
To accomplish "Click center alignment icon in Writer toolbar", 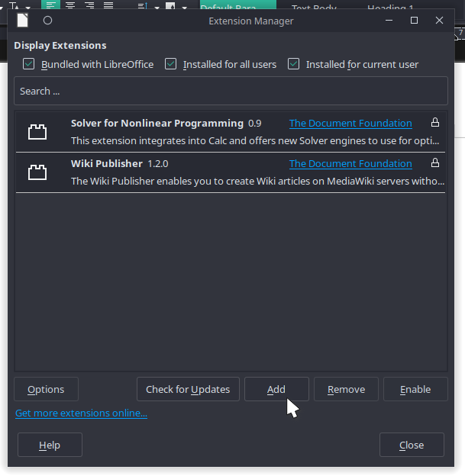I will point(70,5).
